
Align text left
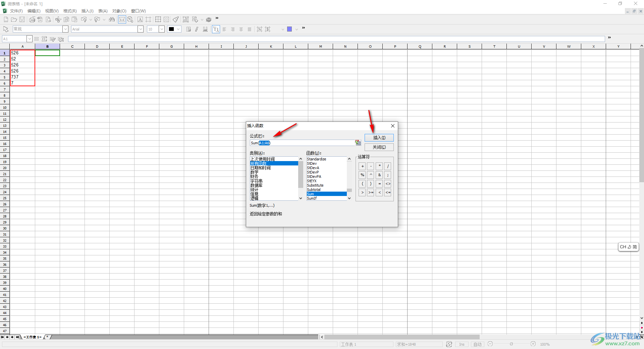(x=224, y=29)
